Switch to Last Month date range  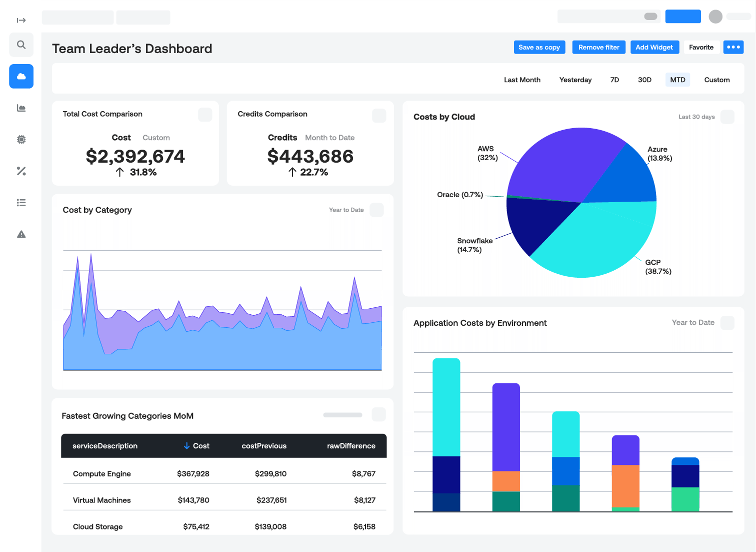click(522, 80)
